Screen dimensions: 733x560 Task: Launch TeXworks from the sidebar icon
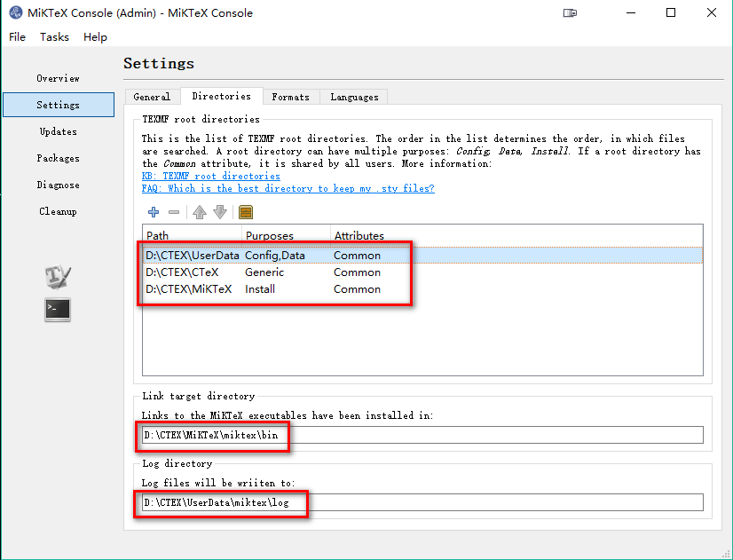58,276
